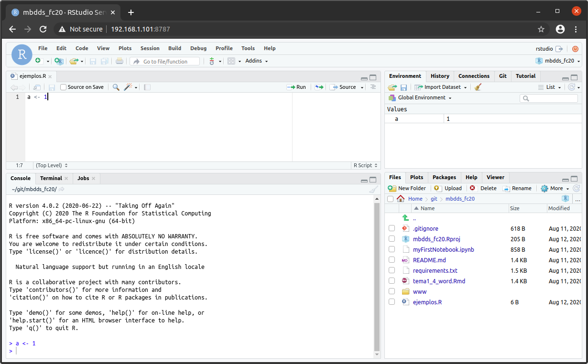Check the box next to tema1_4_word.Rmd
This screenshot has width=588, height=364.
tap(392, 281)
